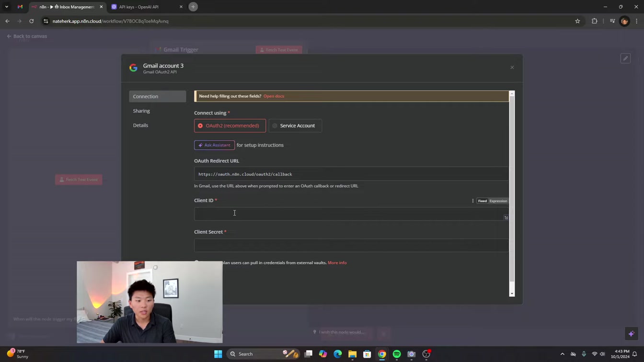Open the Windows Start menu
Screen dimensions: 644x362
pos(218,354)
